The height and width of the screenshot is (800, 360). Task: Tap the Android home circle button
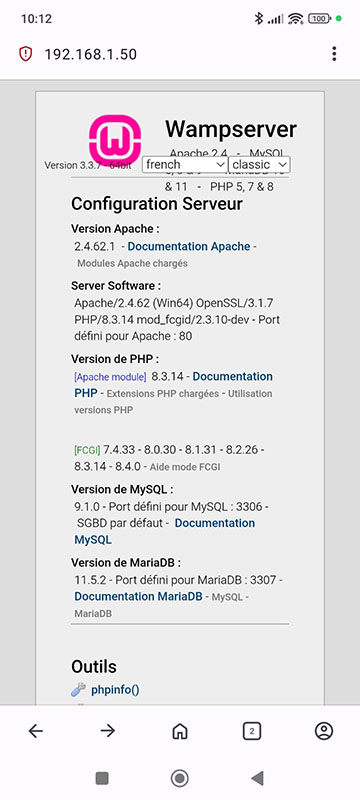point(179,778)
